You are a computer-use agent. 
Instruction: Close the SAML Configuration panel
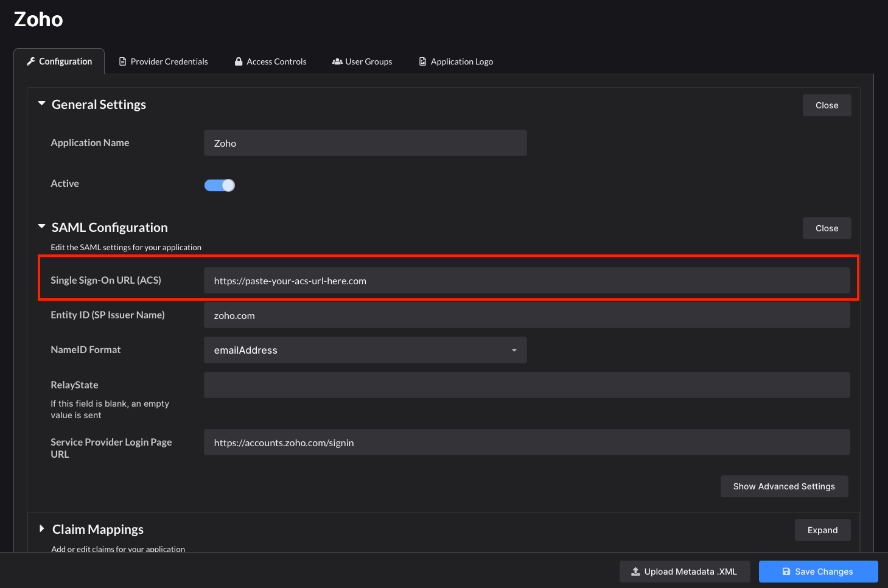827,228
